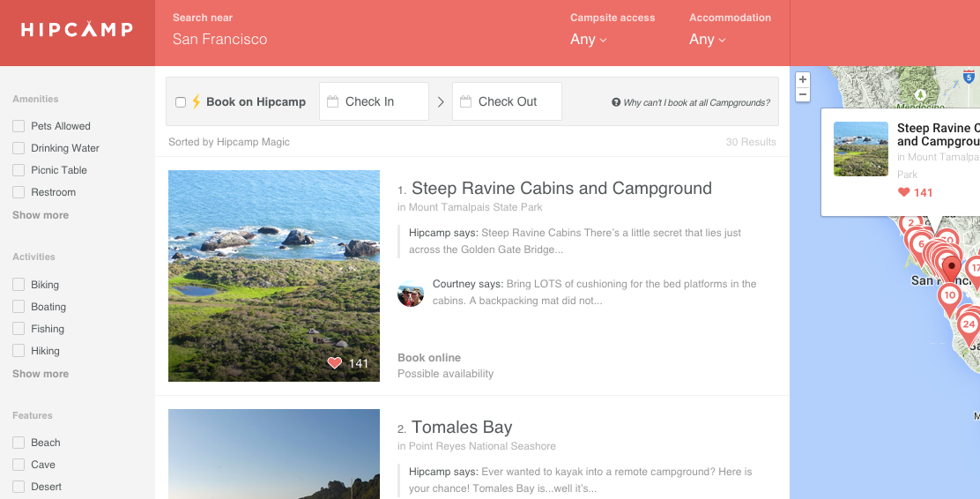Viewport: 980px width, 499px height.
Task: Click Courtney says review text
Action: coord(594,292)
